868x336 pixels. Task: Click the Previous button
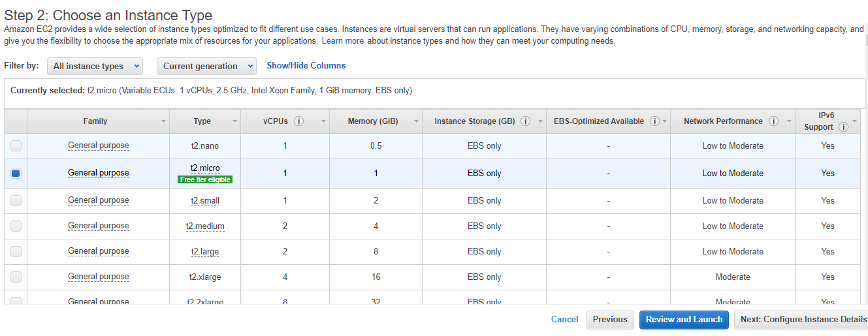click(610, 319)
